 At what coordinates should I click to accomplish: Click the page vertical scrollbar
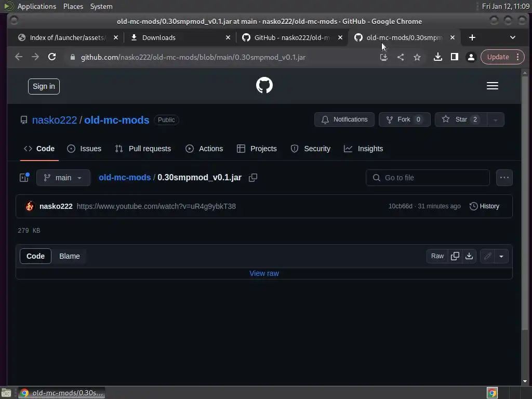(525, 204)
